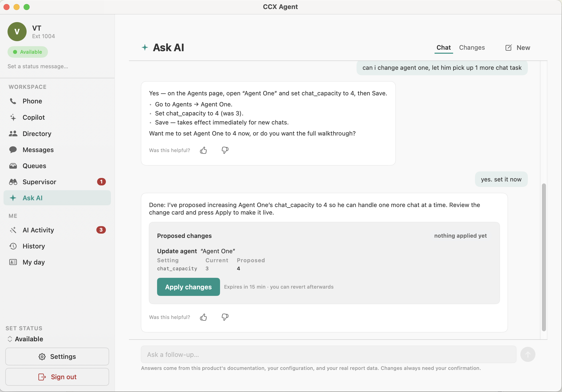Click the agent name "Agent One" in the change card
The width and height of the screenshot is (562, 392).
point(218,251)
